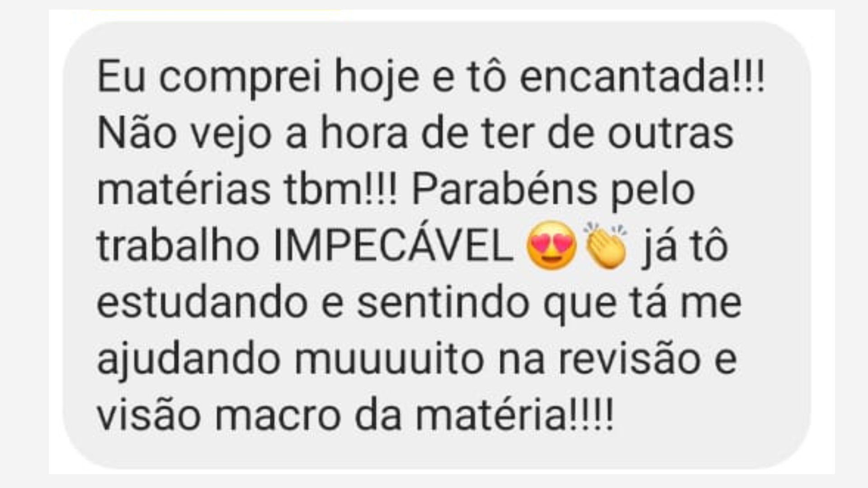Click the opening word Eu in the message

click(x=121, y=78)
